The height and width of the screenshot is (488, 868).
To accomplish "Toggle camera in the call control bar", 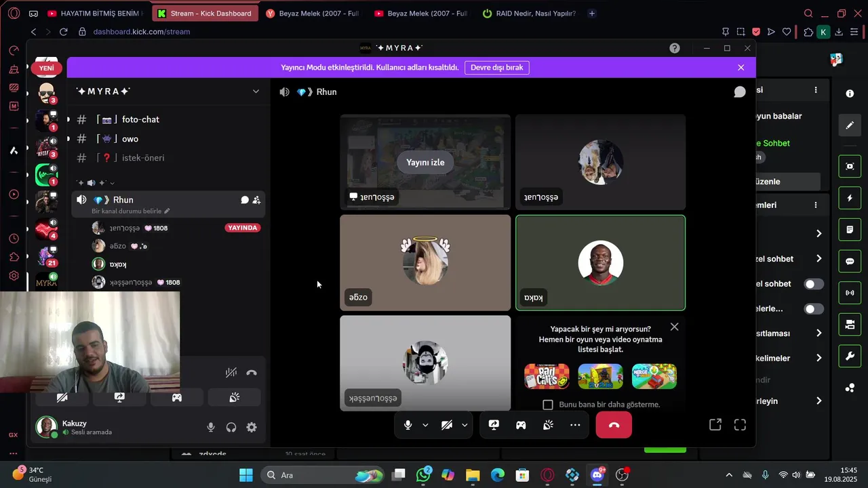I will pyautogui.click(x=447, y=425).
